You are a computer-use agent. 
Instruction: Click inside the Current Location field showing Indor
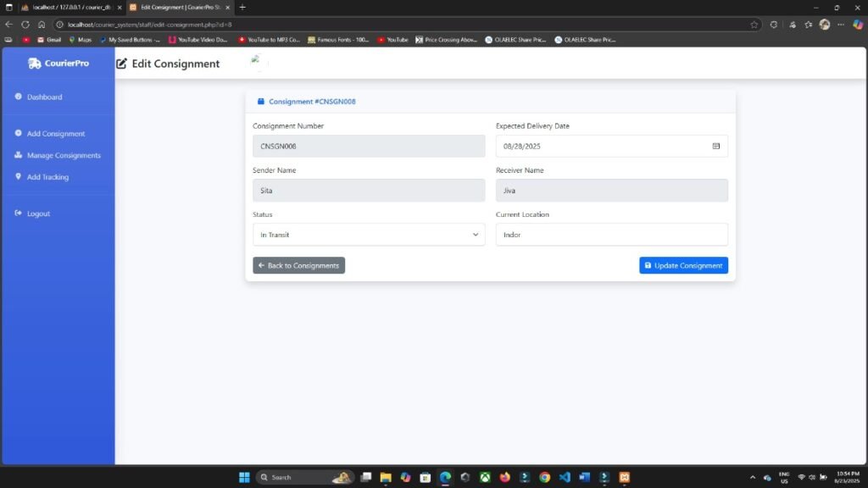point(610,235)
